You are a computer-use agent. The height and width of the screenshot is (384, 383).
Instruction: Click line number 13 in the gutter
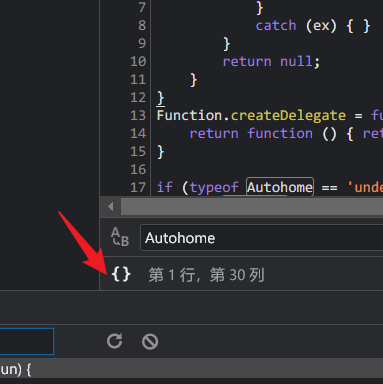point(138,115)
